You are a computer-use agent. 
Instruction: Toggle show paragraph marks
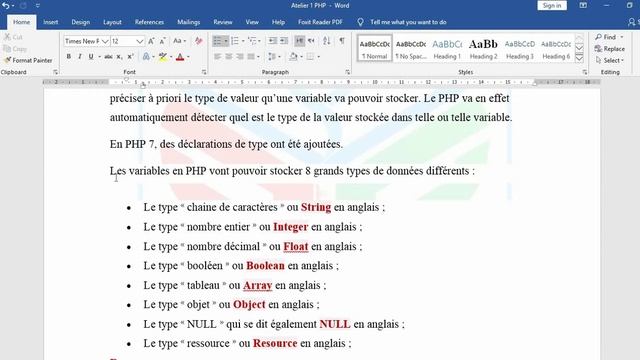click(342, 41)
